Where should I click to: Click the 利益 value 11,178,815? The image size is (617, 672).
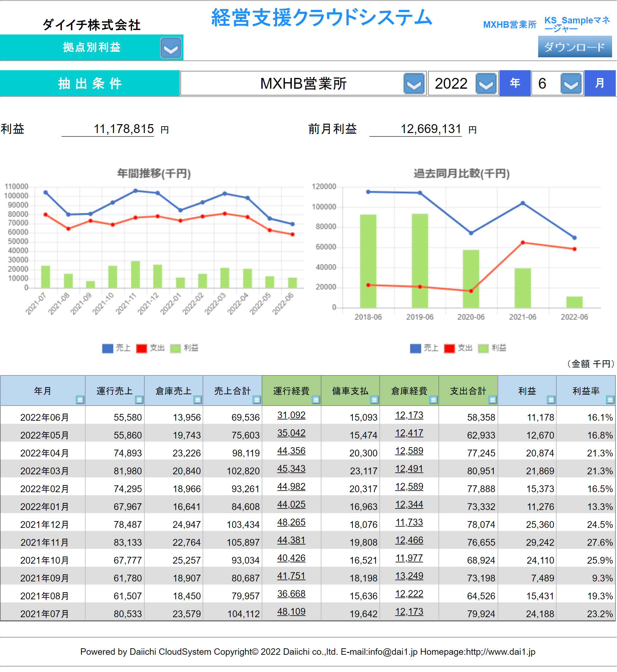[x=124, y=130]
